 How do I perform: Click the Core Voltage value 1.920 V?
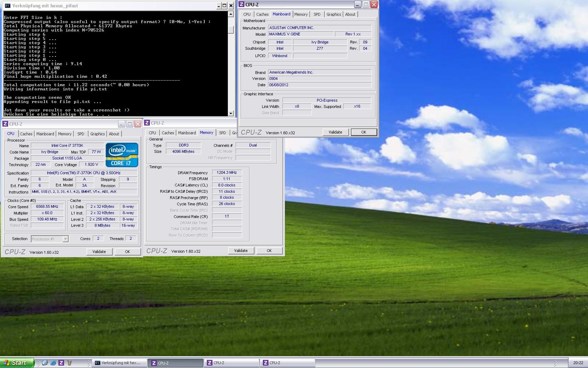tap(91, 164)
